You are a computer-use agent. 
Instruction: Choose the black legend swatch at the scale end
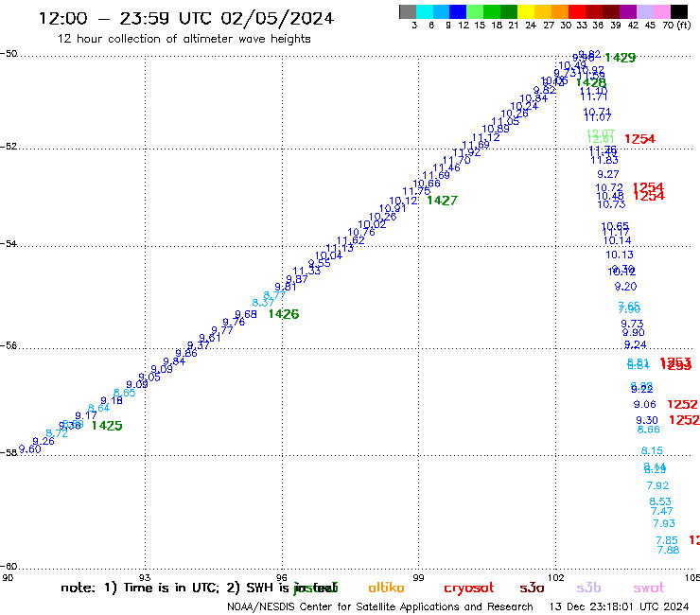[x=678, y=11]
